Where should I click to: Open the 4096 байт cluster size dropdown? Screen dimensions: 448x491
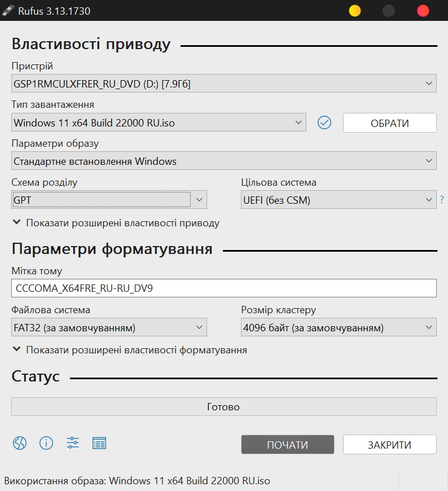tap(339, 327)
